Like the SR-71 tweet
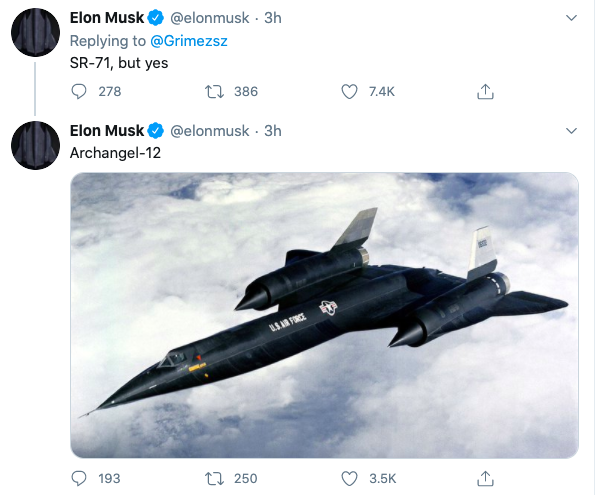Image resolution: width=602 pixels, height=495 pixels. click(x=349, y=91)
